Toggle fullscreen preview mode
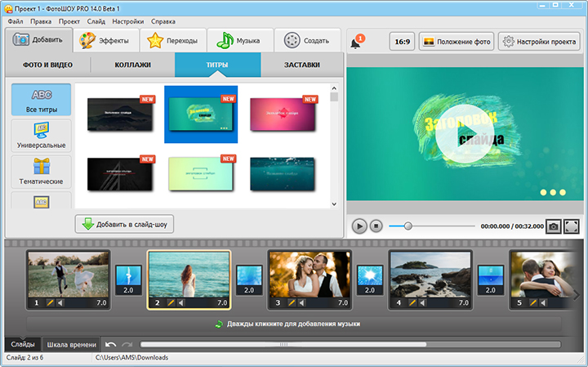 click(x=572, y=226)
